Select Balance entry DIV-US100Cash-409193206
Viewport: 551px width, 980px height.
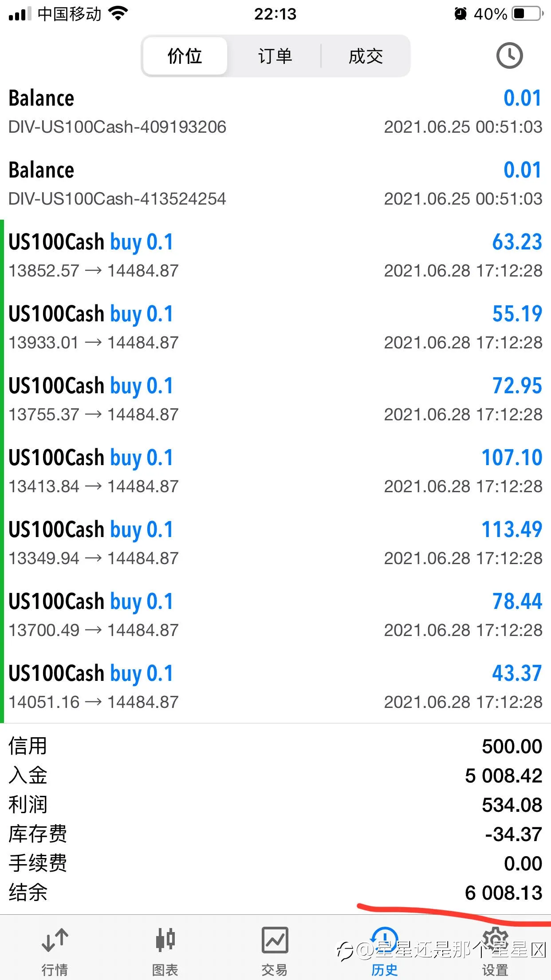275,112
